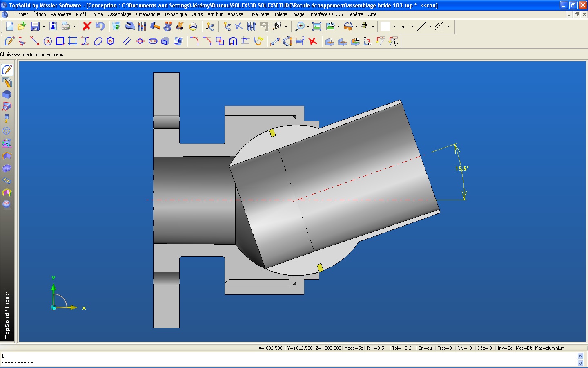Open the Assemblage menu
Screen dimensions: 588x368
pos(119,14)
